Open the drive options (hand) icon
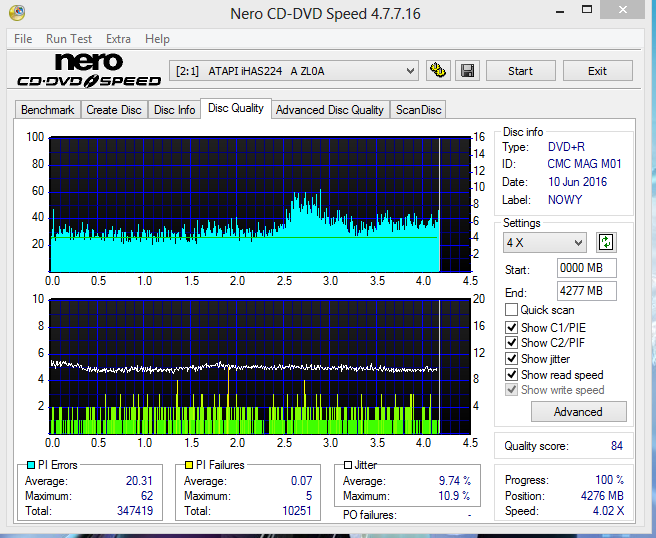The image size is (656, 538). point(438,71)
